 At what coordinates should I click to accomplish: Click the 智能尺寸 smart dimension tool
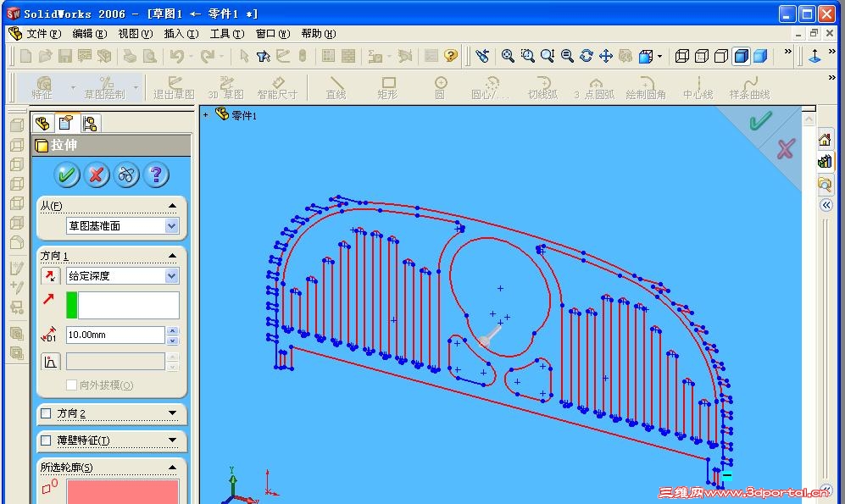[x=277, y=88]
